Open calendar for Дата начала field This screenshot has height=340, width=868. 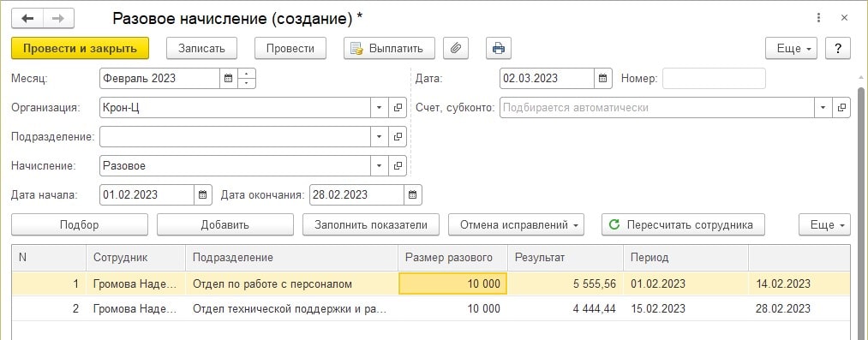202,194
